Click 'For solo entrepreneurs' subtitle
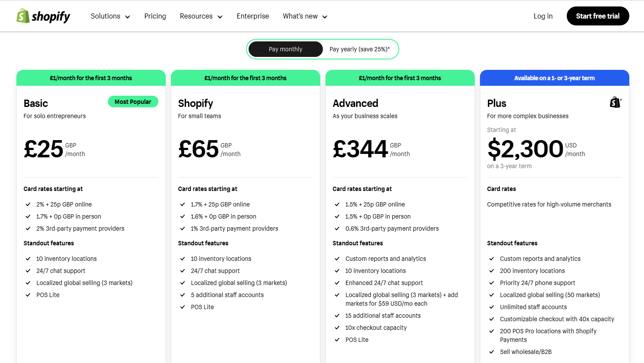Viewport: 644px width, 363px height. coord(54,116)
